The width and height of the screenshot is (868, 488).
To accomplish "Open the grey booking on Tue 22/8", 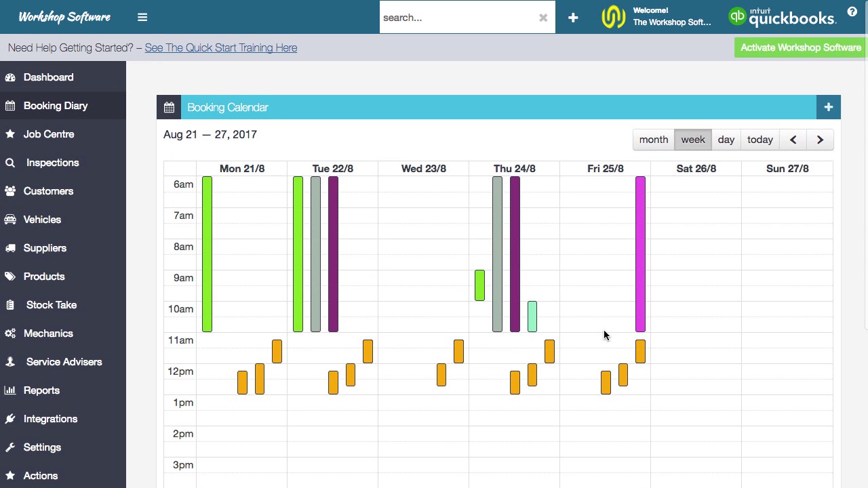I will tap(315, 254).
